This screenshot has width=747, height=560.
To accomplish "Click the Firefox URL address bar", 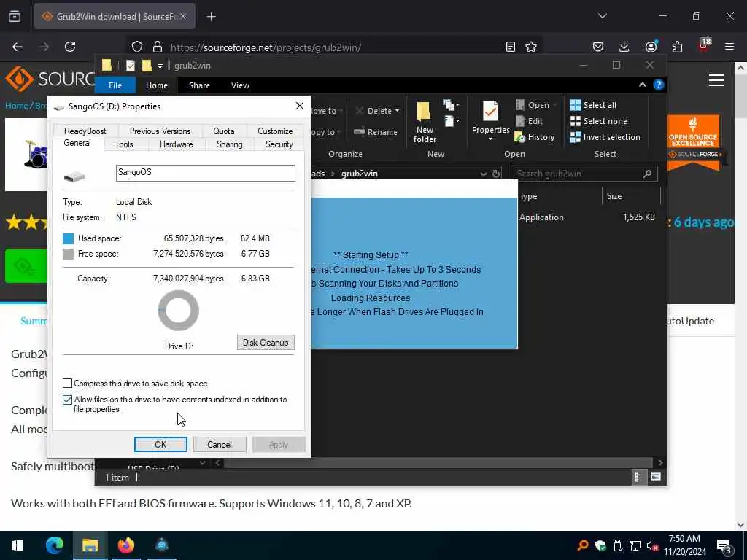I will point(333,47).
